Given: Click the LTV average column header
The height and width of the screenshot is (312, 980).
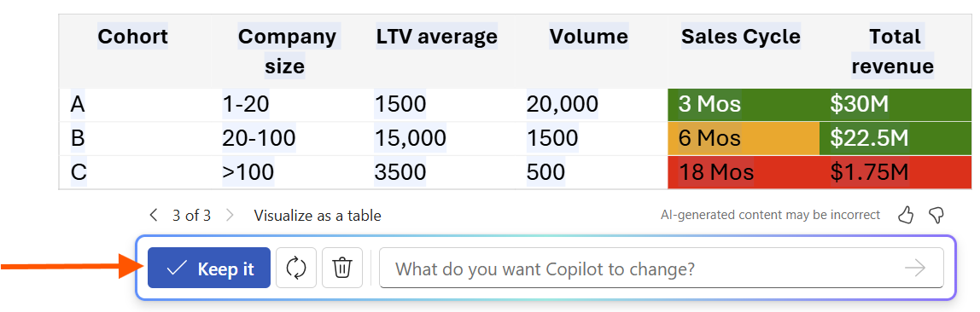Looking at the screenshot, I should click(437, 37).
